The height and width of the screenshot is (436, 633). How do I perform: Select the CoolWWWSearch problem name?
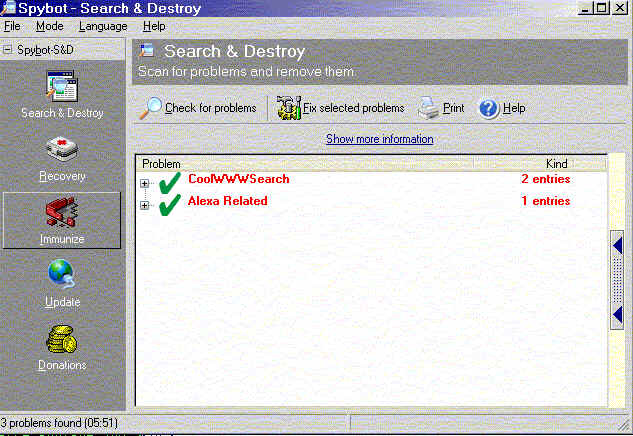pos(239,179)
